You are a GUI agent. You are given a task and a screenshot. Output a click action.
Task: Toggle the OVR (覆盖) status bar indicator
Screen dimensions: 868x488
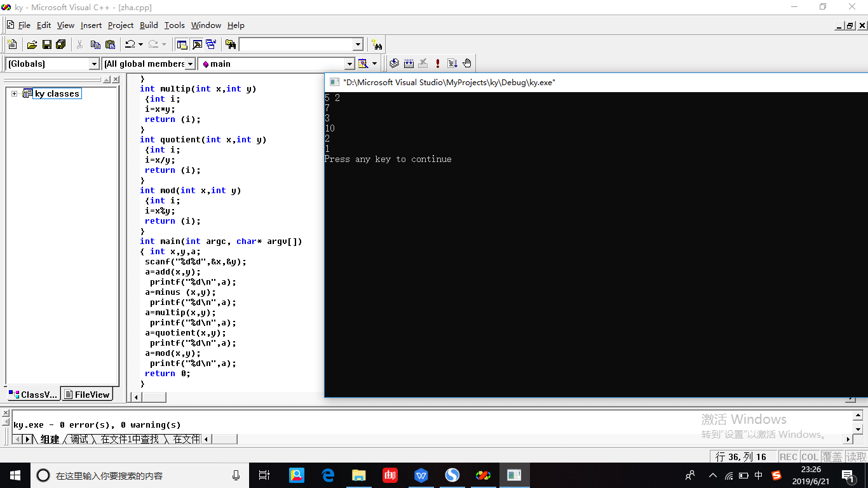click(832, 457)
